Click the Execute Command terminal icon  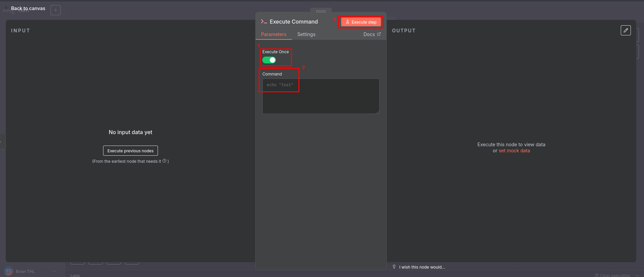pyautogui.click(x=264, y=22)
